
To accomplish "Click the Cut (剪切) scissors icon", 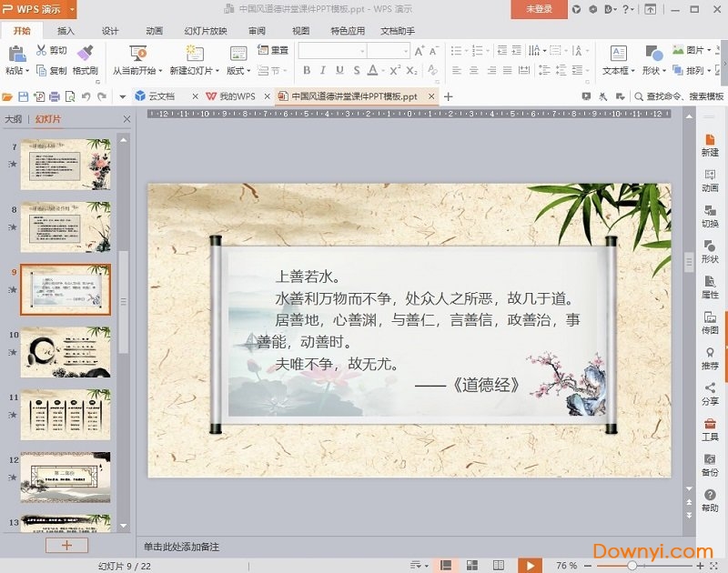I will 42,50.
